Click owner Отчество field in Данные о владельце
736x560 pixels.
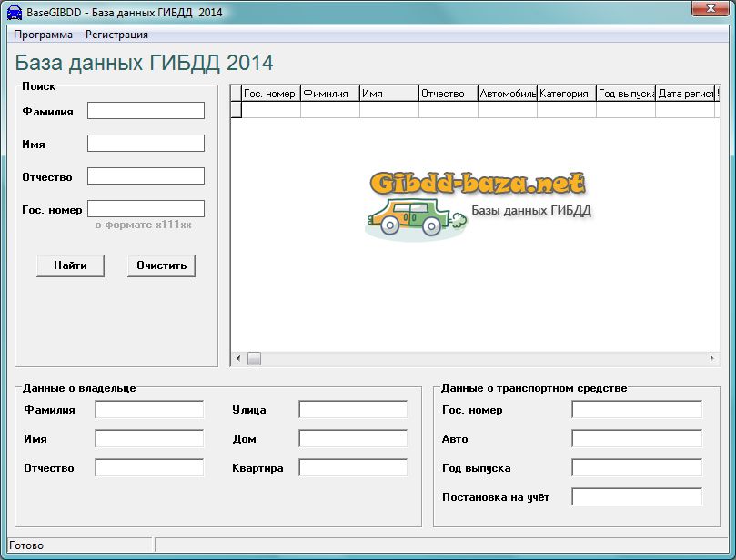[x=149, y=467]
